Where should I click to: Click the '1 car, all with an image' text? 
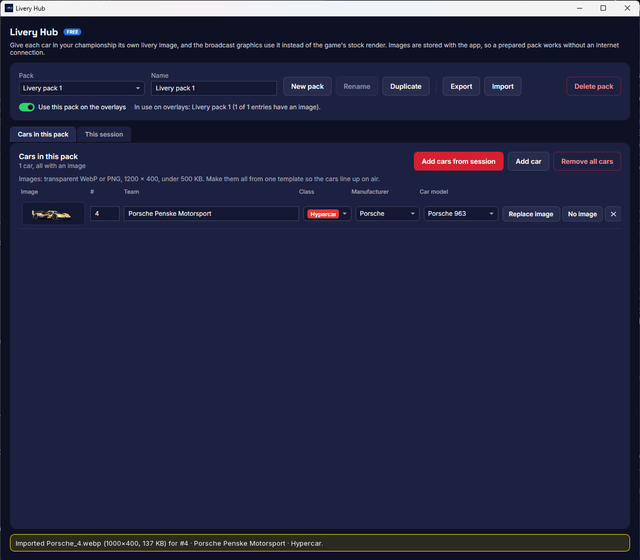52,166
